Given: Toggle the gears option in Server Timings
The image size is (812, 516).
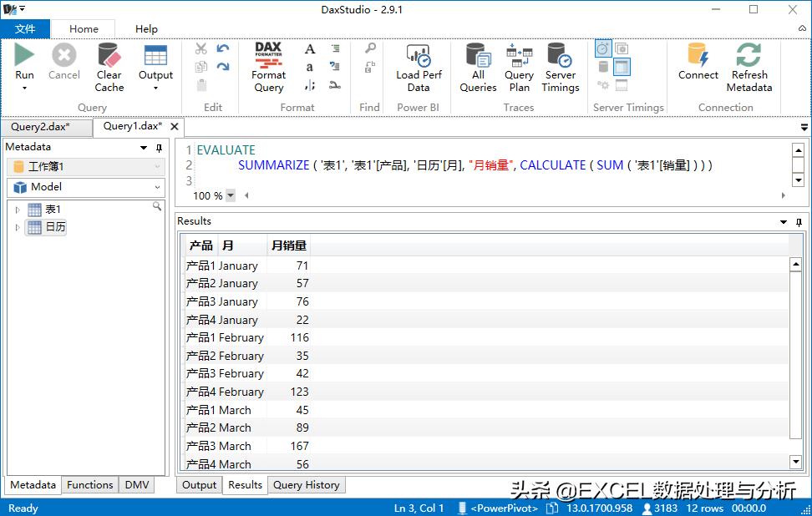Looking at the screenshot, I should [x=603, y=85].
